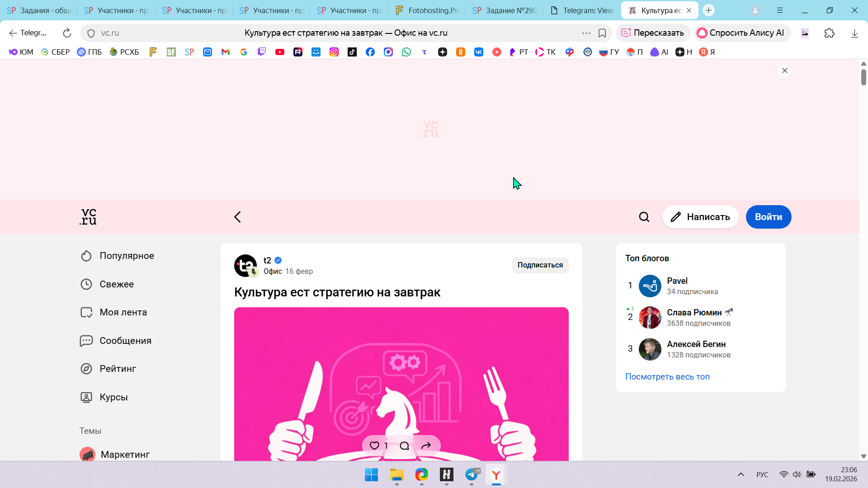Expand hidden system tray icons chevron
868x488 pixels.
click(741, 474)
